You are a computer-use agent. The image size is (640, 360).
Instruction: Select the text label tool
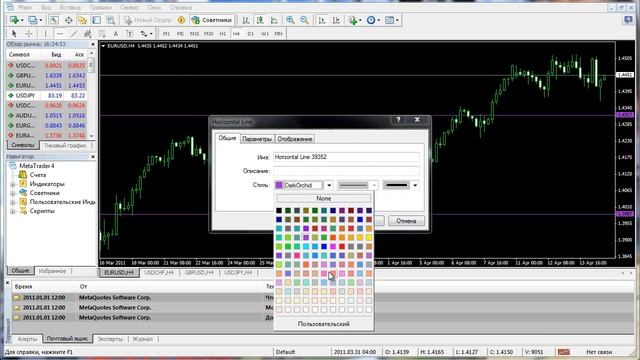130,33
